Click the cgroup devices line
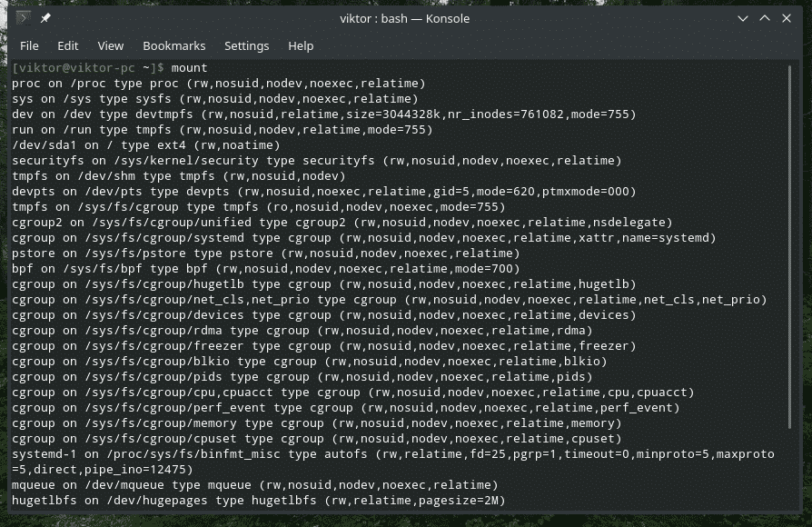812x527 pixels. [x=323, y=315]
